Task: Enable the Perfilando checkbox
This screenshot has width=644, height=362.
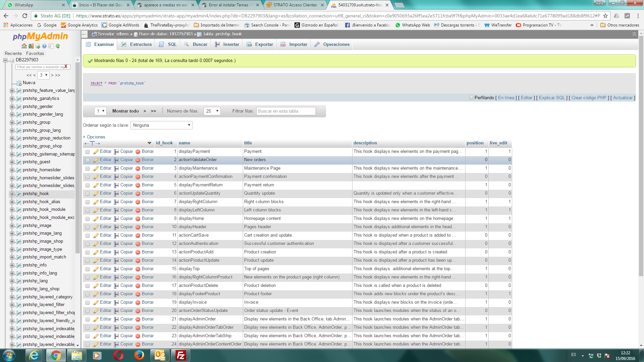Action: (471, 98)
